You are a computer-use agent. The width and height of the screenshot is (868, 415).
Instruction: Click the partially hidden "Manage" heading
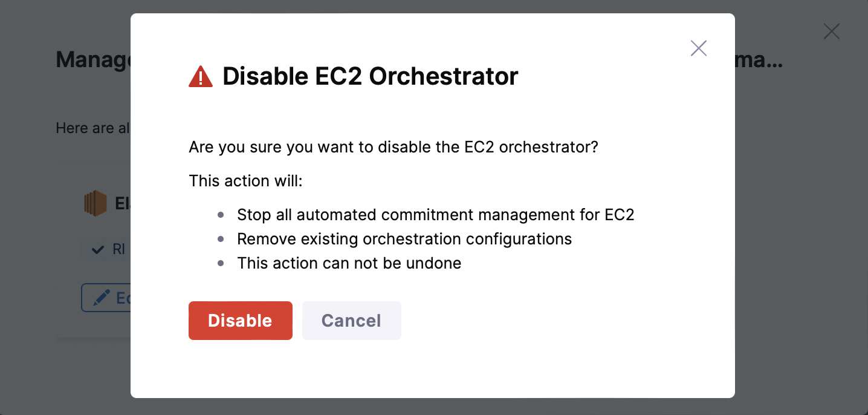93,60
